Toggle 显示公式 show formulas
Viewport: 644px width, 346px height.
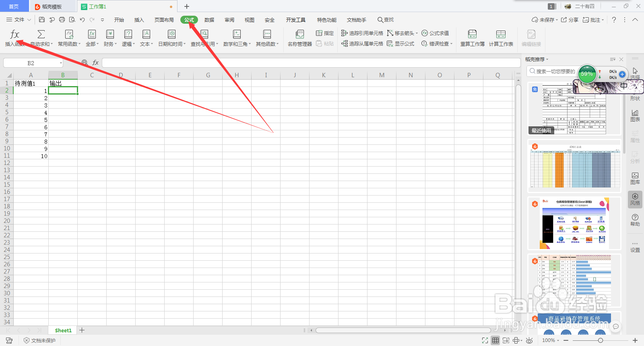(x=400, y=43)
